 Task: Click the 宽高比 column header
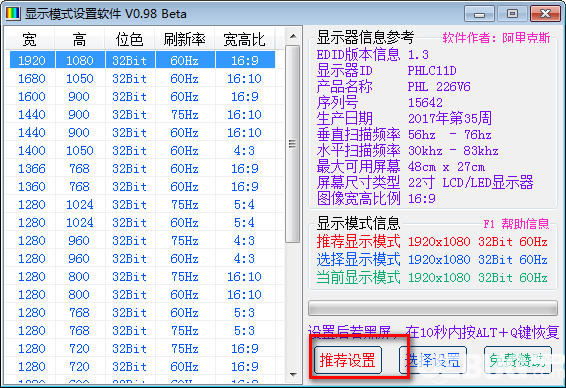point(244,39)
